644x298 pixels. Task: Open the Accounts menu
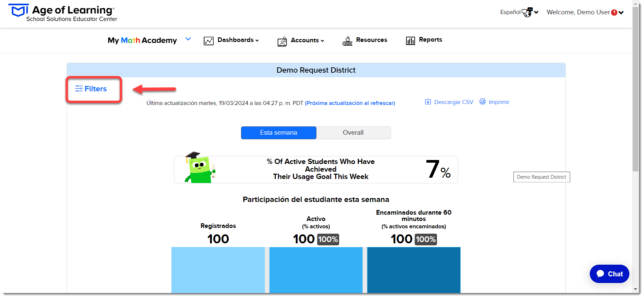[307, 40]
